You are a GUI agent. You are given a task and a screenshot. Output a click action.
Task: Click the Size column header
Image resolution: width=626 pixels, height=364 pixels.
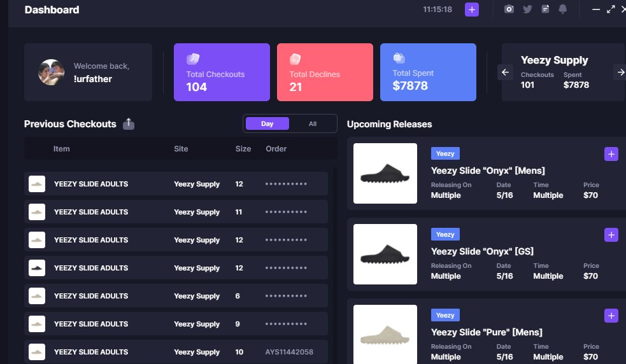point(243,148)
